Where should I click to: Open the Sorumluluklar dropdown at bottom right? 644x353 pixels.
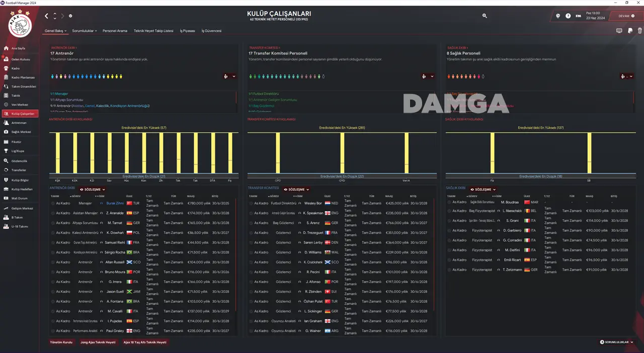(616, 342)
